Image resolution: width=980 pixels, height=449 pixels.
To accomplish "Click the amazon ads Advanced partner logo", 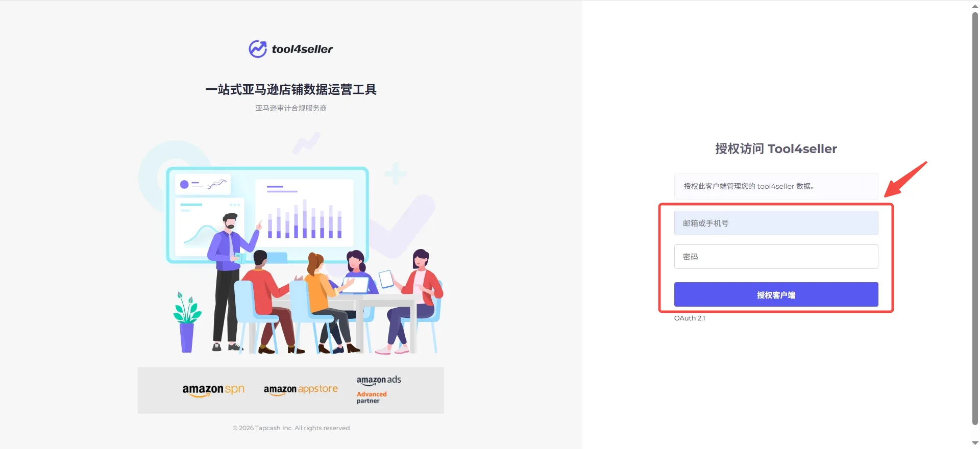I will pos(378,390).
